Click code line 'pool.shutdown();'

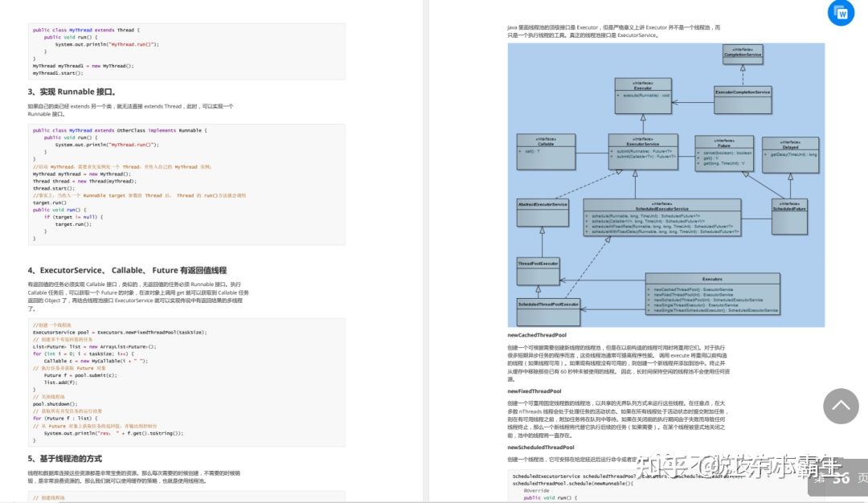[55, 404]
